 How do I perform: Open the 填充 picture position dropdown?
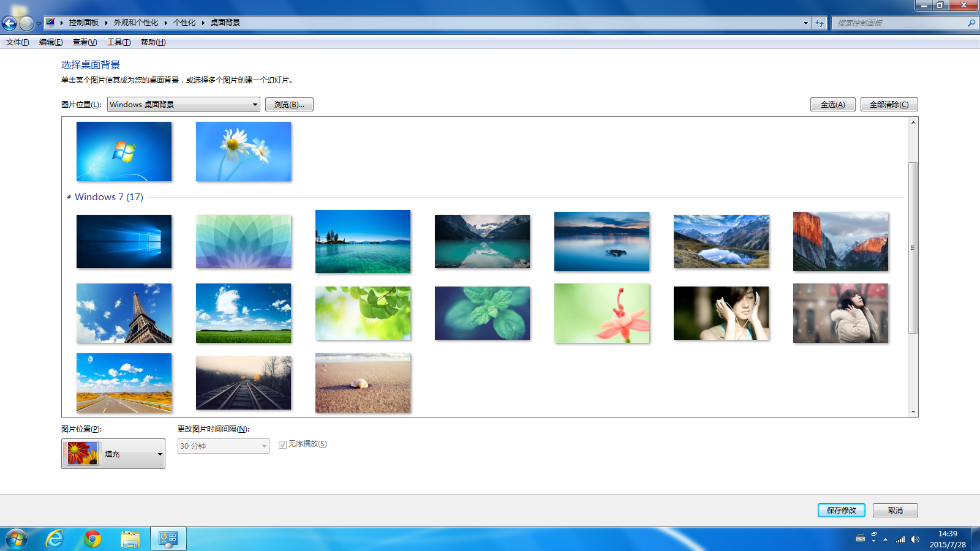(113, 454)
